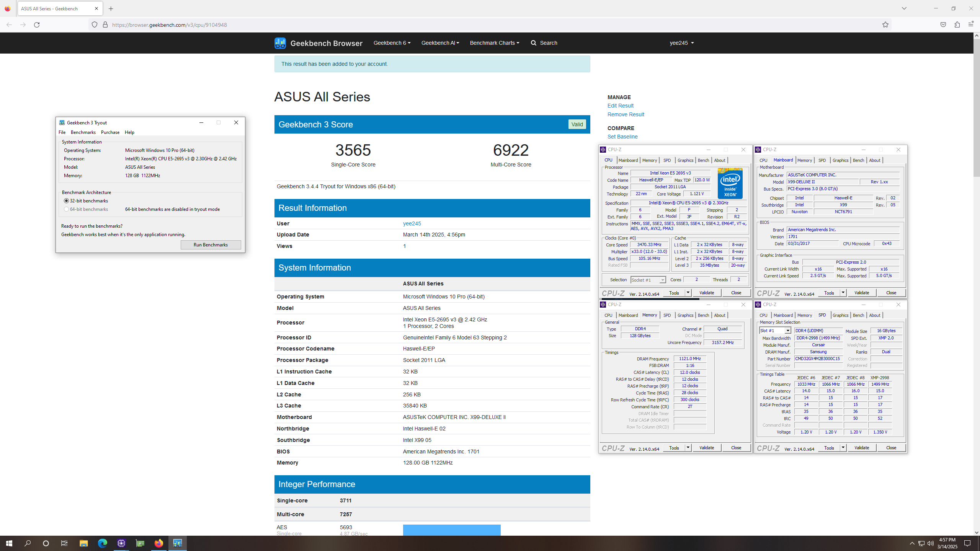Open Task View on taskbar
Viewport: 980px width, 551px height.
coord(64,543)
